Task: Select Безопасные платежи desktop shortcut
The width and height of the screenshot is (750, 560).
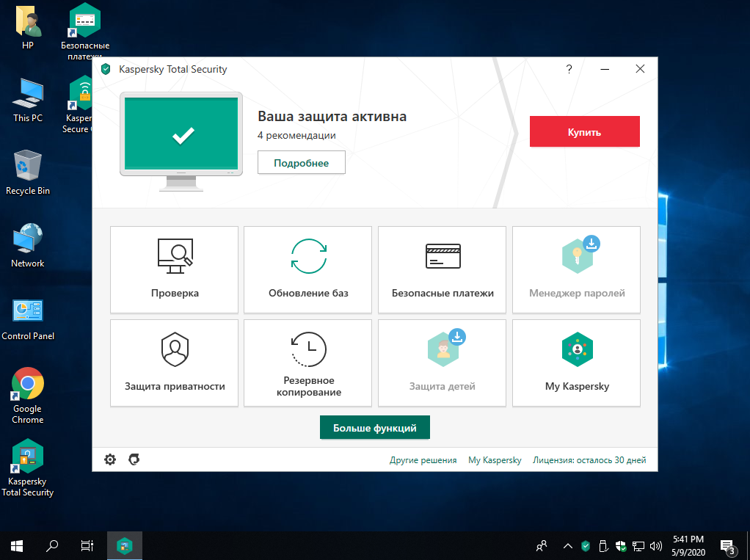Action: click(85, 31)
